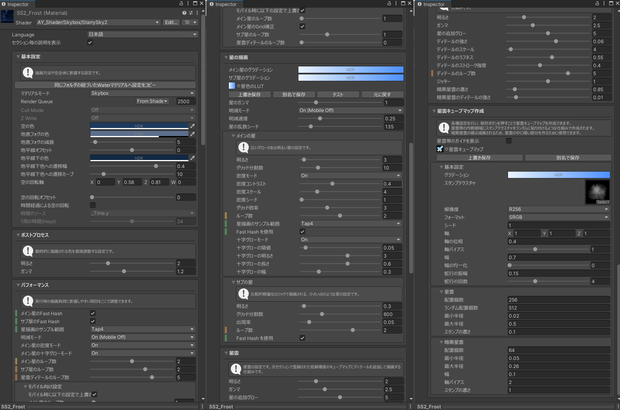Click the lock icon in the first Inspector header
The width and height of the screenshot is (620, 410).
click(x=181, y=4)
